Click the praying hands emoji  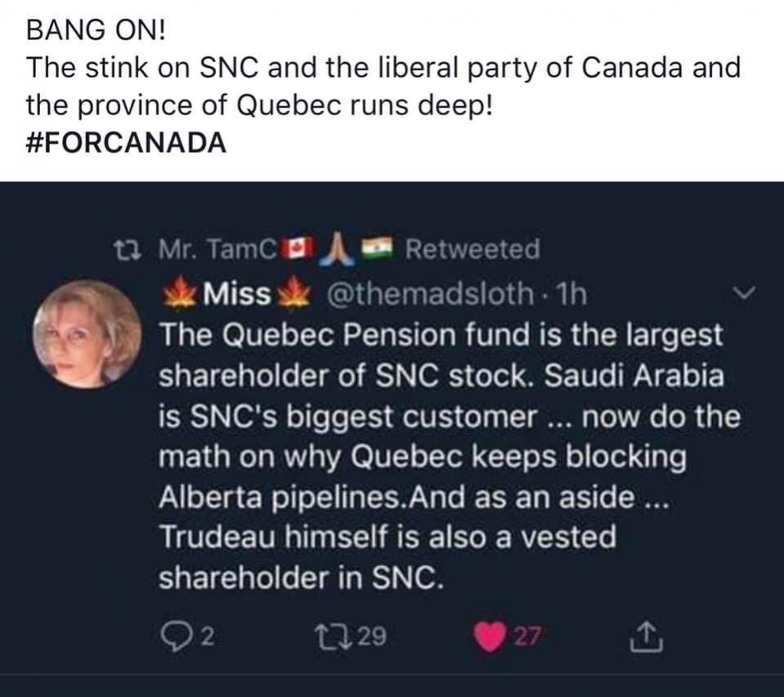coord(336,248)
